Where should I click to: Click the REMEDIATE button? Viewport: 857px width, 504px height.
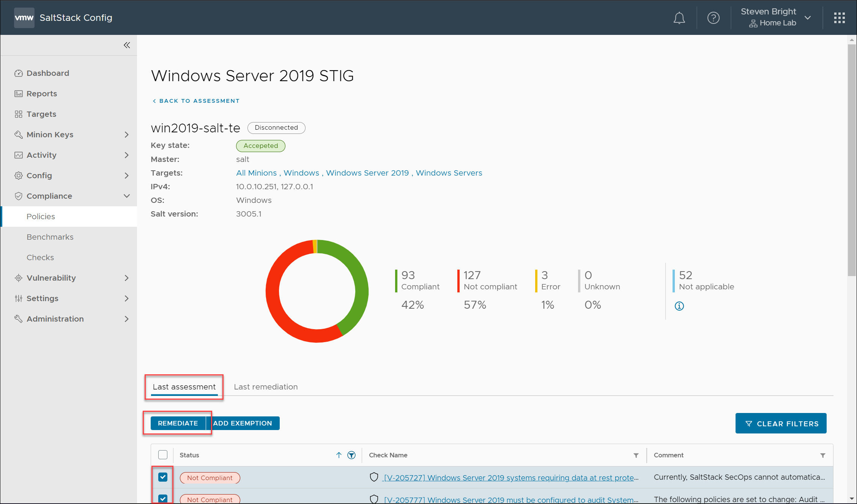coord(178,423)
